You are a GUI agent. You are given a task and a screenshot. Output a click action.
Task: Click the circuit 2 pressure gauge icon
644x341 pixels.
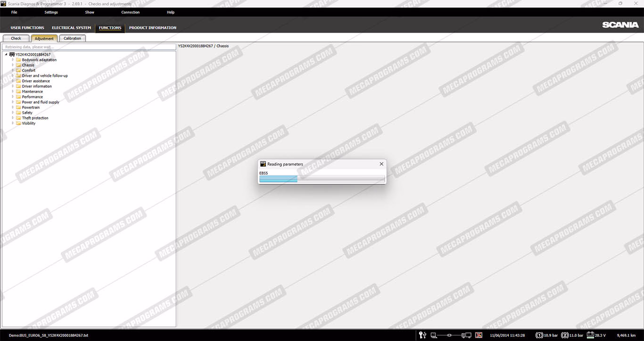point(565,335)
